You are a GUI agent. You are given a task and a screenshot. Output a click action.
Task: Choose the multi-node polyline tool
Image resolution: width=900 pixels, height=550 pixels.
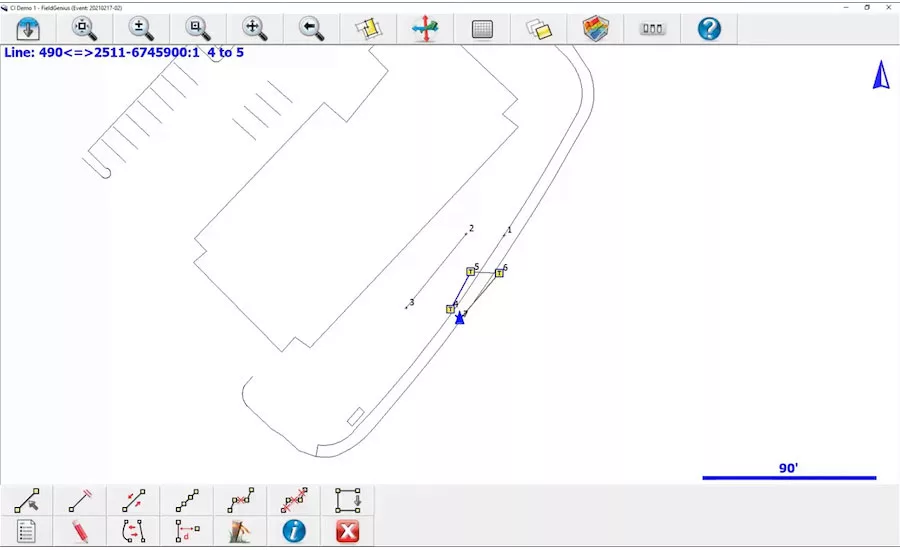tap(187, 501)
